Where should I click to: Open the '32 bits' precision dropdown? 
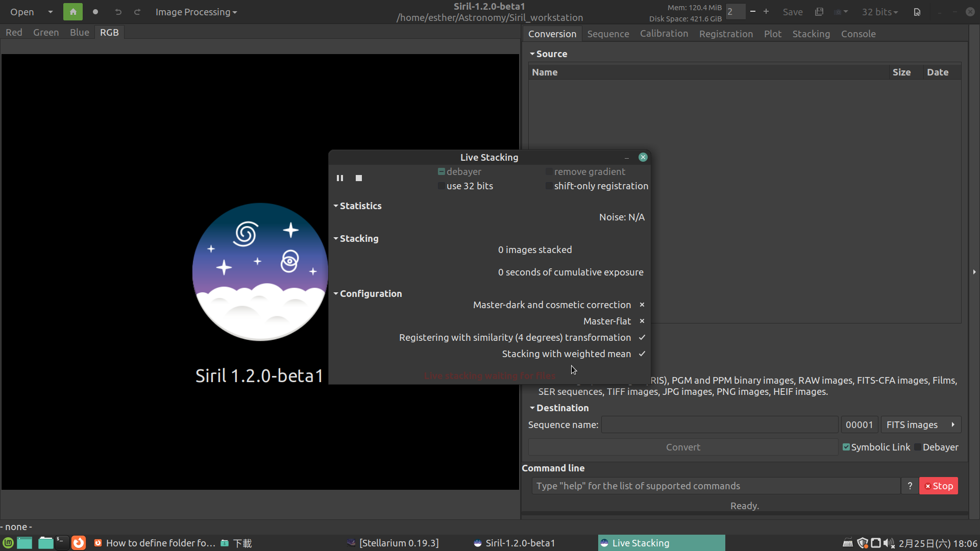point(879,12)
